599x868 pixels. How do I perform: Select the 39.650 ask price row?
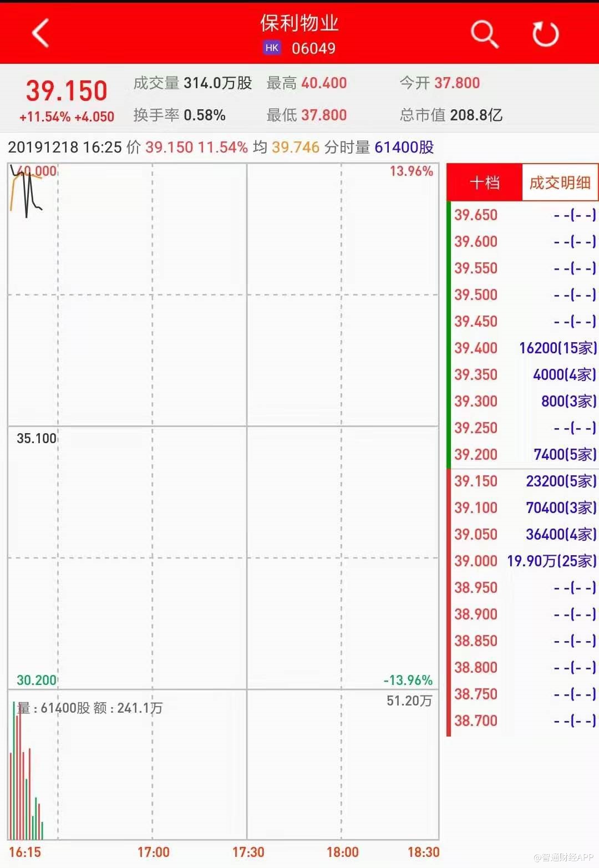[524, 215]
